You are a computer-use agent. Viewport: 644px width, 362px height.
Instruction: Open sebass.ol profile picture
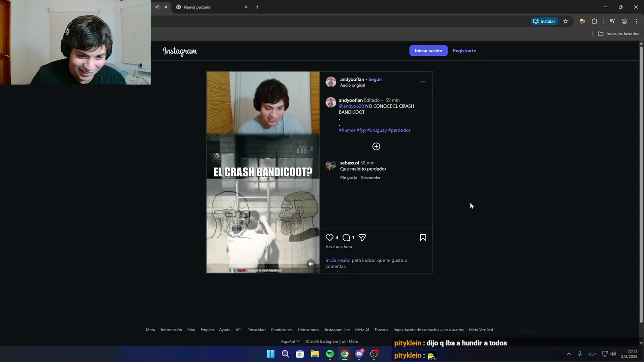331,165
